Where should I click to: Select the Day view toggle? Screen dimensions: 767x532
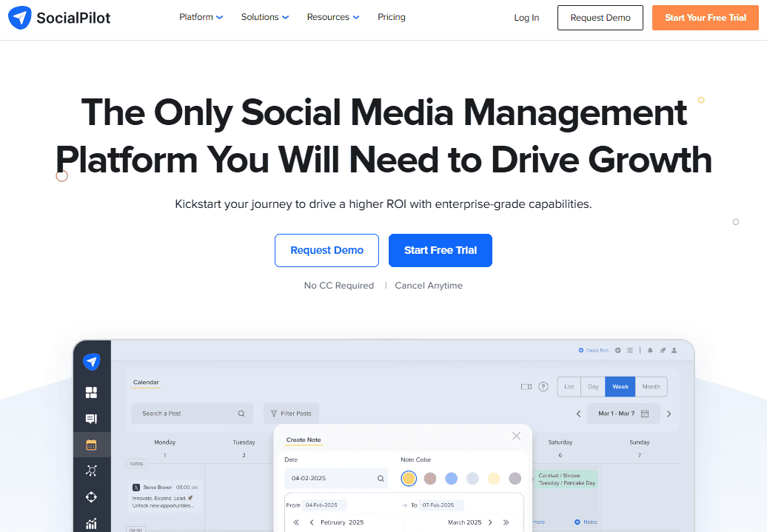point(593,386)
